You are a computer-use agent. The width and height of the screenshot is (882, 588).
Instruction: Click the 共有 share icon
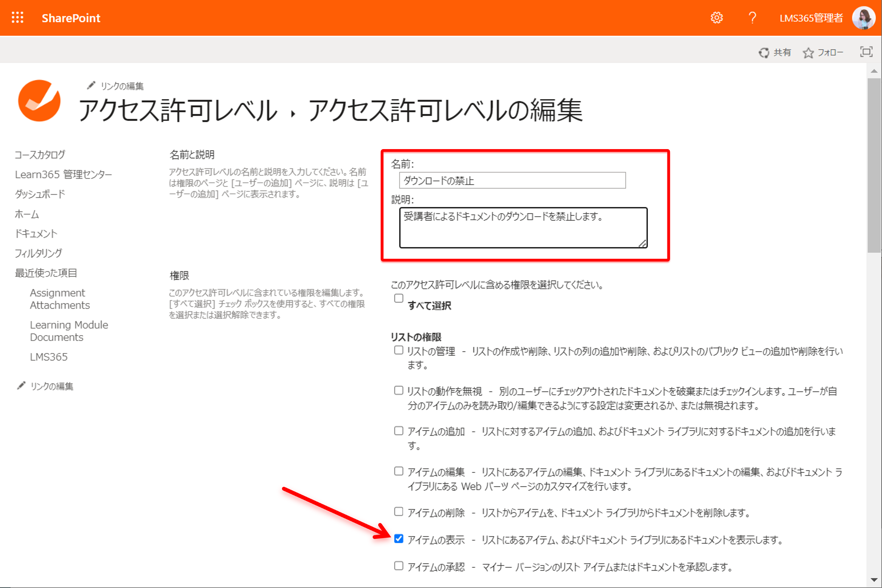click(x=764, y=53)
